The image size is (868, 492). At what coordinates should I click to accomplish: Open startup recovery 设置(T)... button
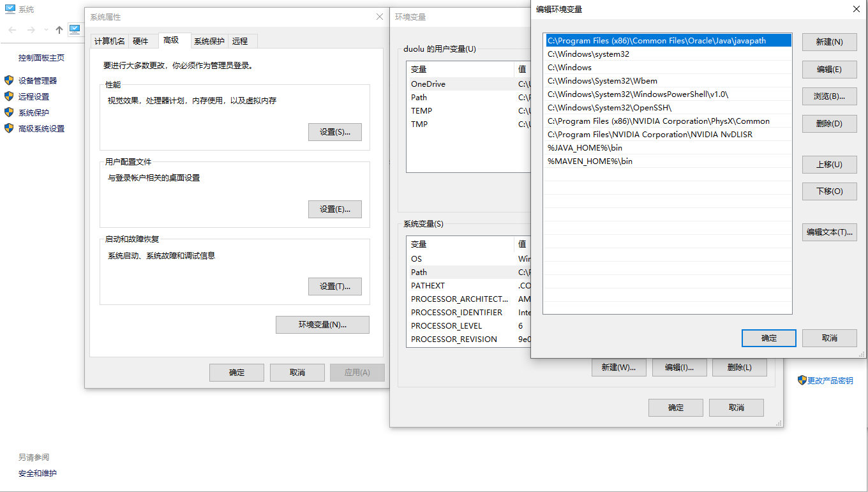pyautogui.click(x=335, y=287)
